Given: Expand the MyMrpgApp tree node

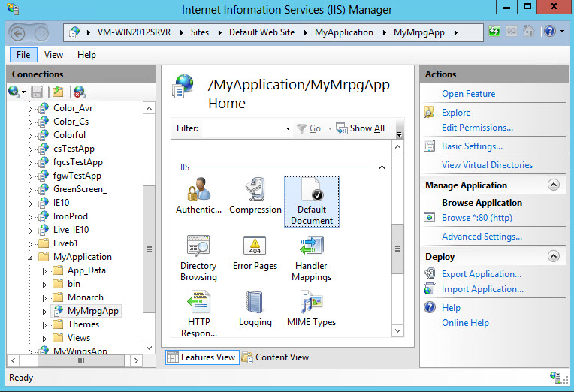Looking at the screenshot, I should click(44, 312).
